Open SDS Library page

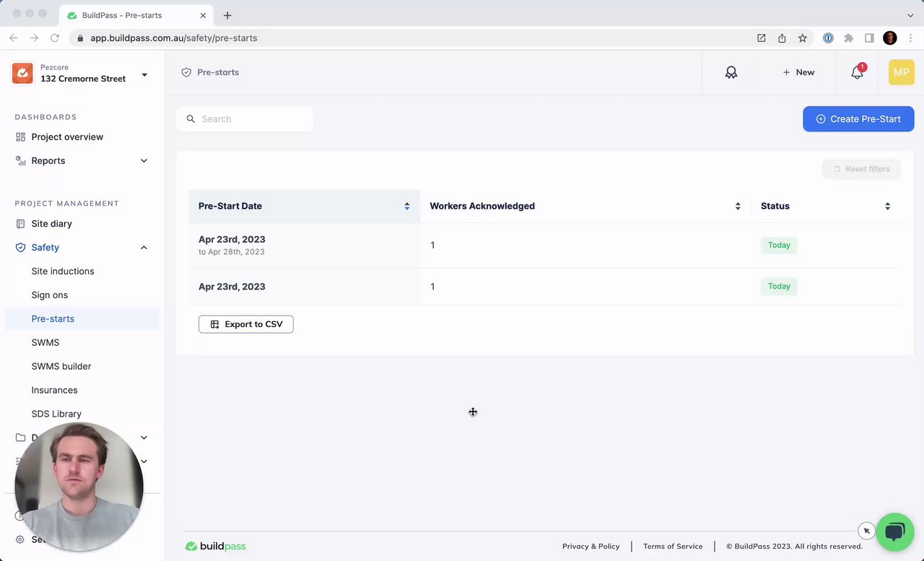pos(56,414)
